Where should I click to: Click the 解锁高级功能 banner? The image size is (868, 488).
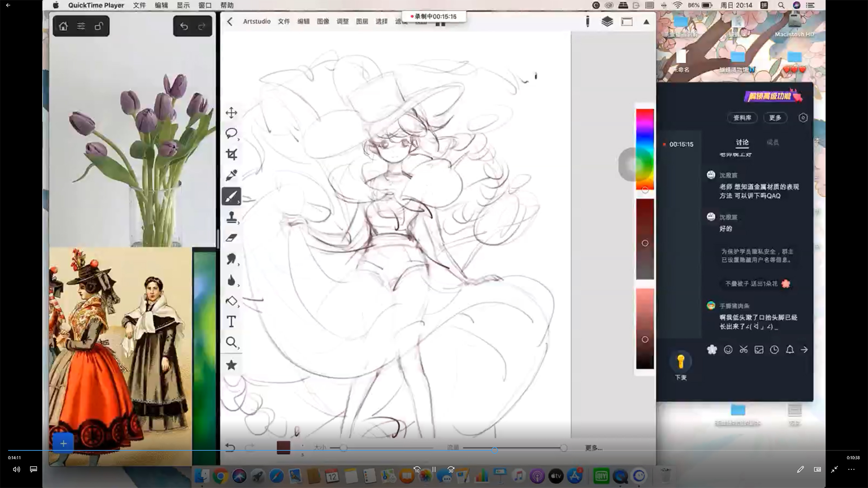click(773, 96)
